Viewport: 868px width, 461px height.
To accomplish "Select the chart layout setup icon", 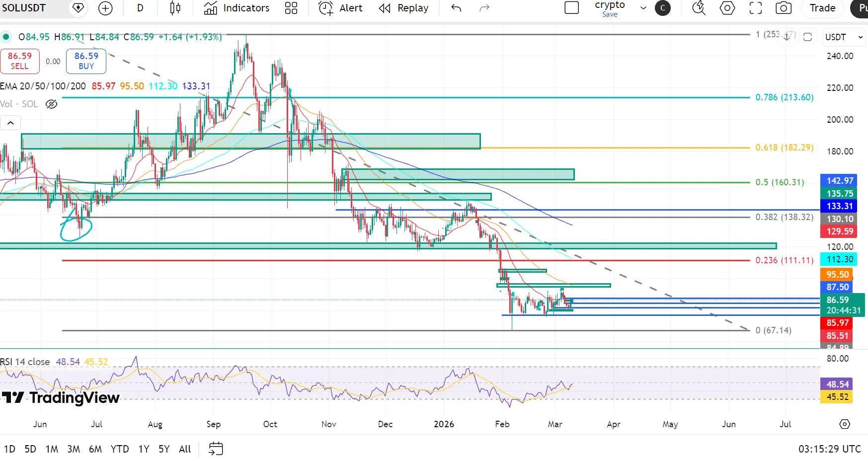I will click(x=572, y=8).
